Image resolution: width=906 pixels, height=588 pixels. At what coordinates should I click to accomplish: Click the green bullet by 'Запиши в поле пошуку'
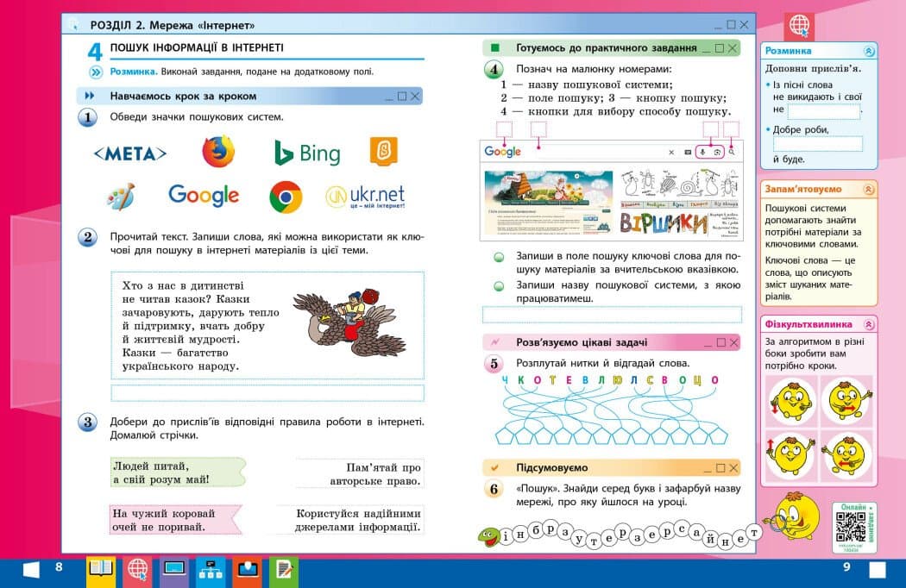499,257
